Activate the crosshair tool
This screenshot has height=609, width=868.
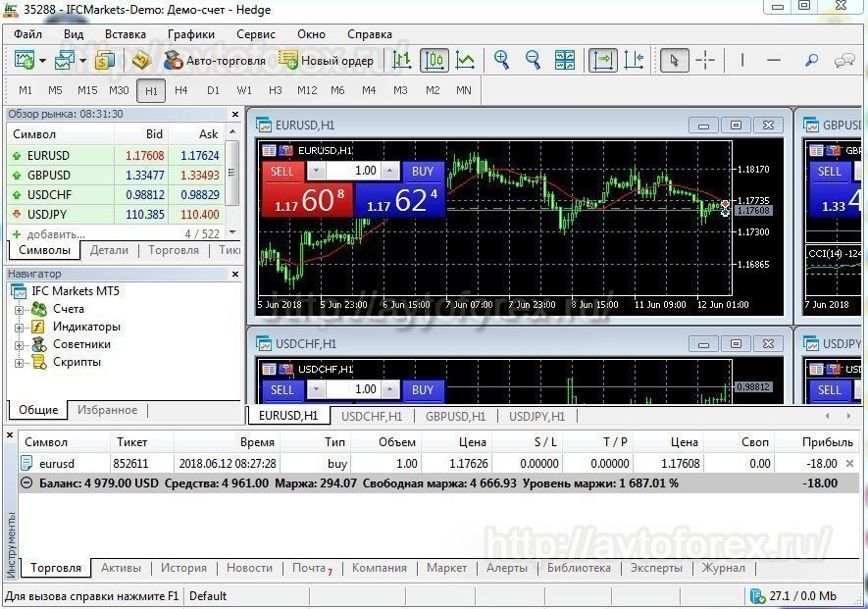pyautogui.click(x=704, y=60)
